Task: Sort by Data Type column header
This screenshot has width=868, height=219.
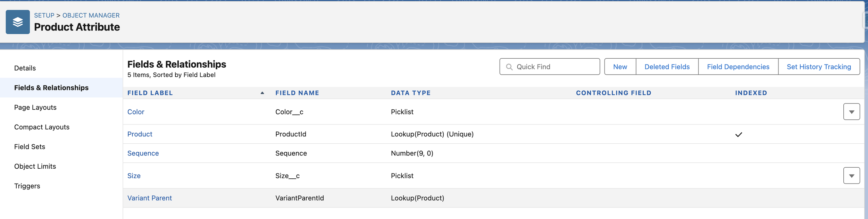Action: click(411, 93)
